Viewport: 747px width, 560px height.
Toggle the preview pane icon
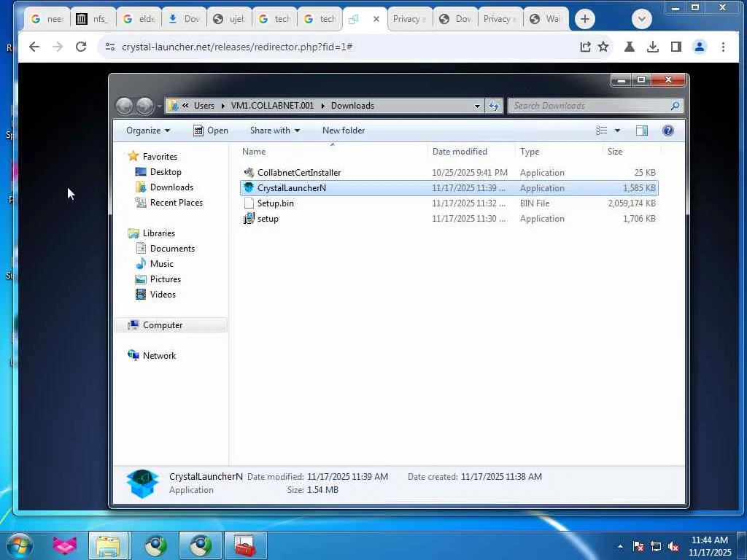642,131
